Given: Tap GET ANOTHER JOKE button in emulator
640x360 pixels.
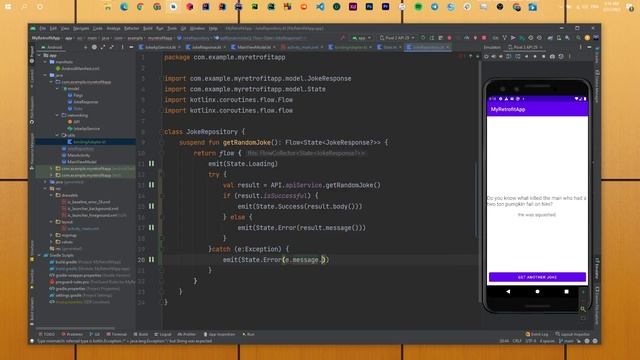Looking at the screenshot, I should click(x=537, y=277).
